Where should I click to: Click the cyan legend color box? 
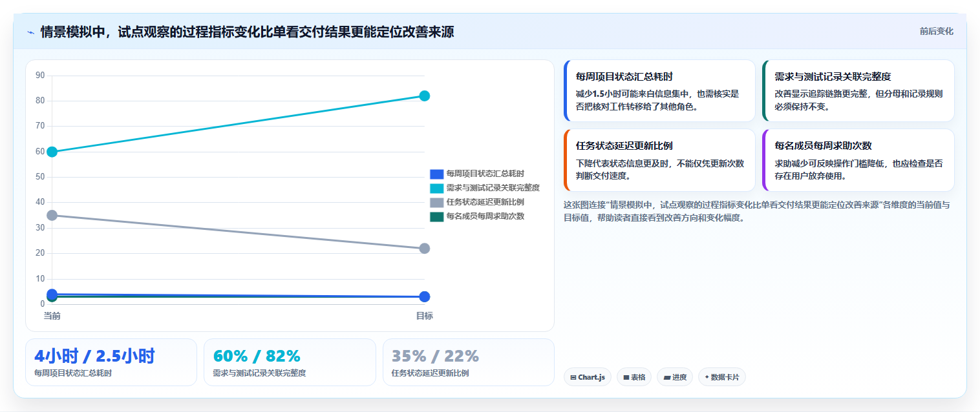(x=436, y=188)
